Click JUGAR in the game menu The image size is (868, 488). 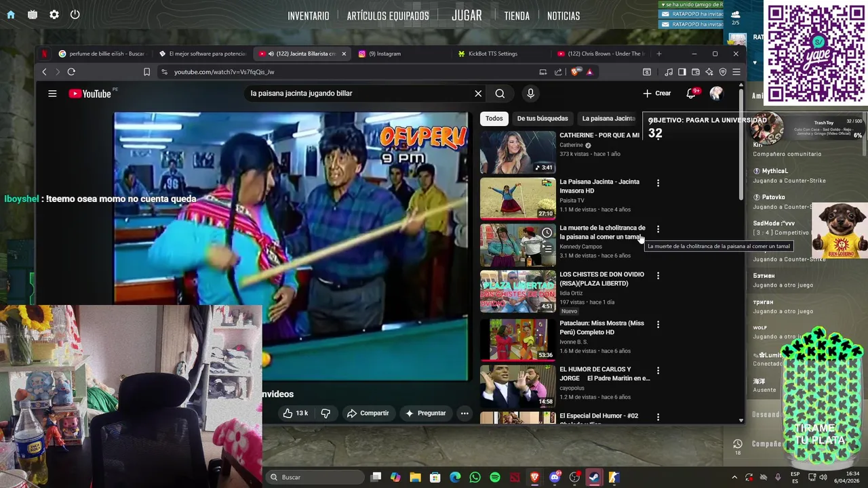click(x=467, y=15)
